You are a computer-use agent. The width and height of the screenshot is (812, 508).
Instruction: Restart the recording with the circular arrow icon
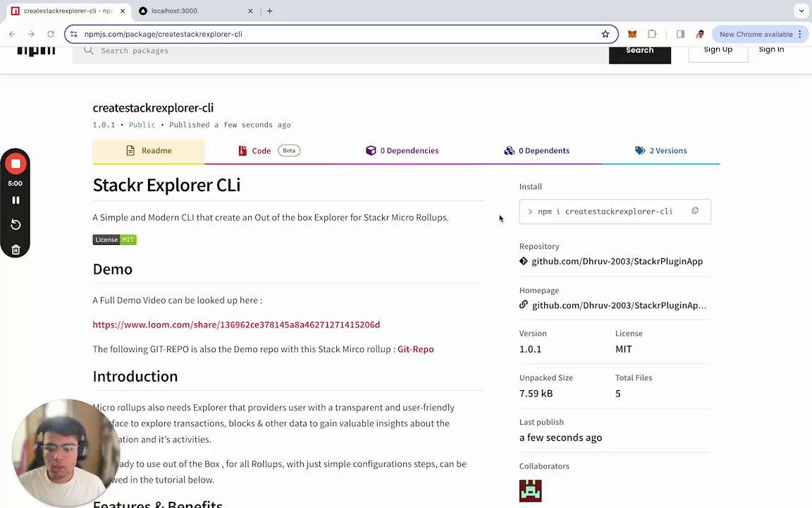tap(16, 225)
